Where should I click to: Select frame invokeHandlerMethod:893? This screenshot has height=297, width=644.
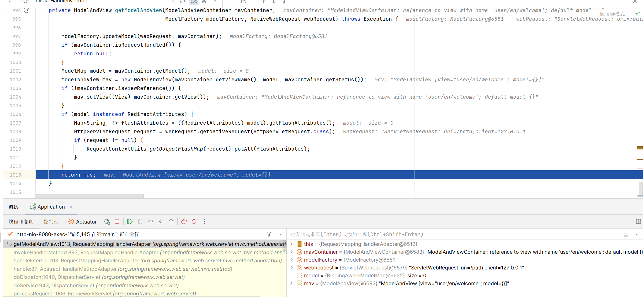145,252
